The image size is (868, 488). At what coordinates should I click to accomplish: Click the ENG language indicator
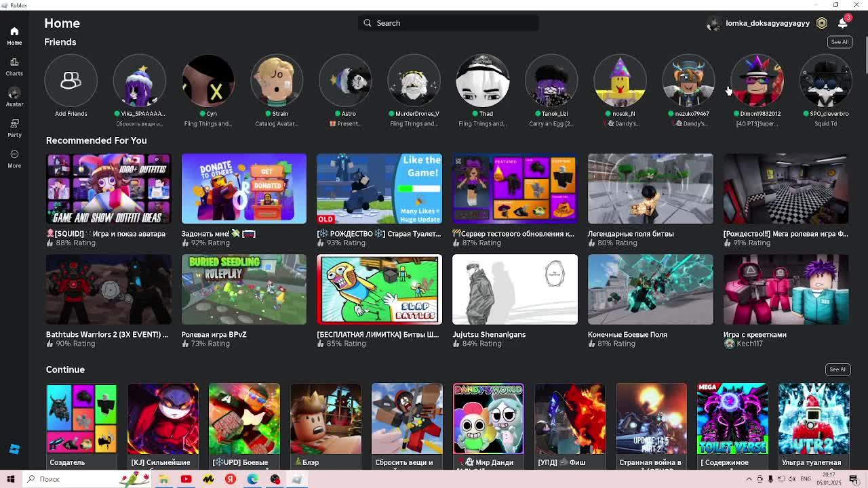coord(805,479)
